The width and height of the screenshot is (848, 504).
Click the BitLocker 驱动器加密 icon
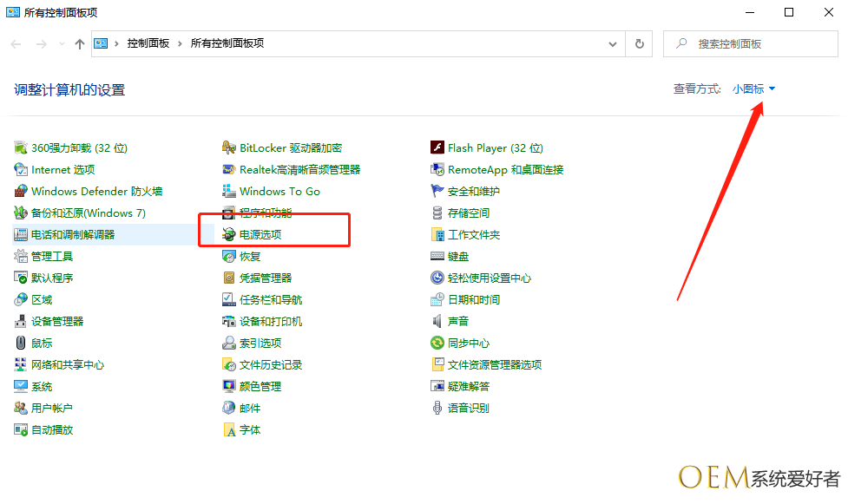click(x=229, y=148)
